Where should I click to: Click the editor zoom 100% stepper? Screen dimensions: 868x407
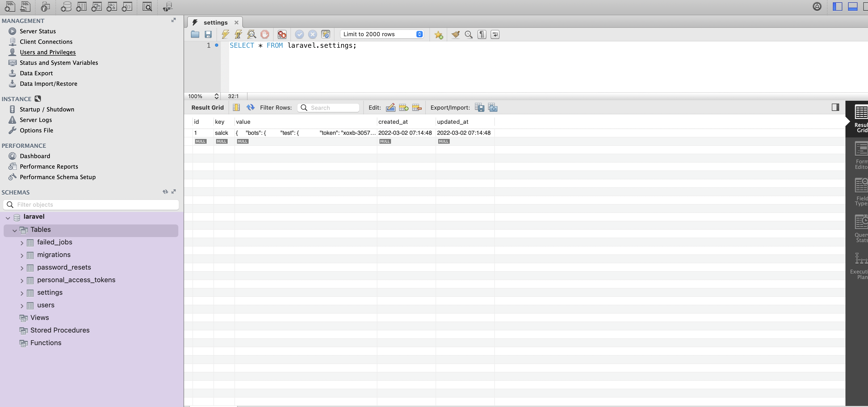pyautogui.click(x=216, y=96)
